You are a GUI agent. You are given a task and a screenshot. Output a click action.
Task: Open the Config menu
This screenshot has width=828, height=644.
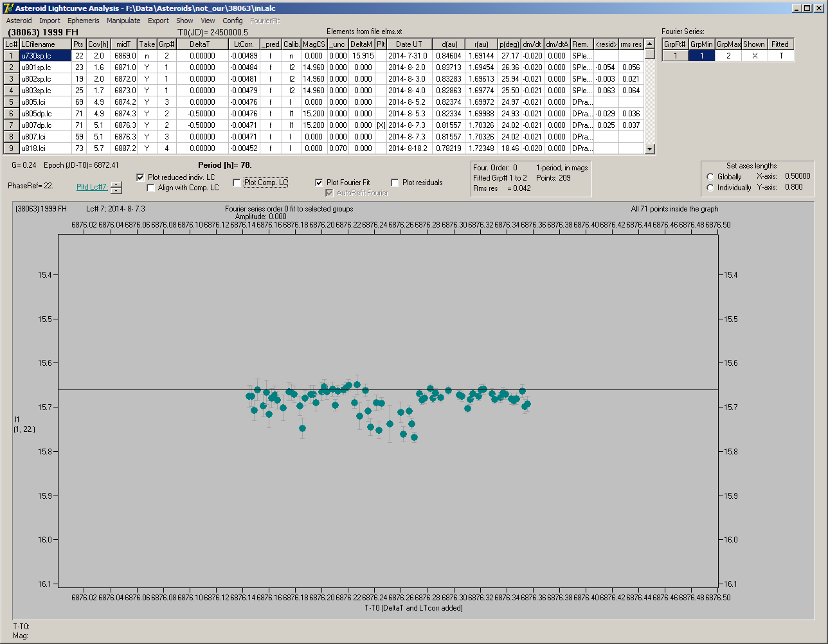[233, 21]
